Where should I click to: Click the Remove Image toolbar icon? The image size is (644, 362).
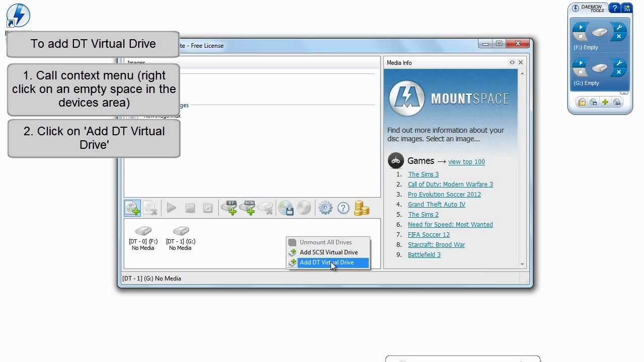[150, 208]
